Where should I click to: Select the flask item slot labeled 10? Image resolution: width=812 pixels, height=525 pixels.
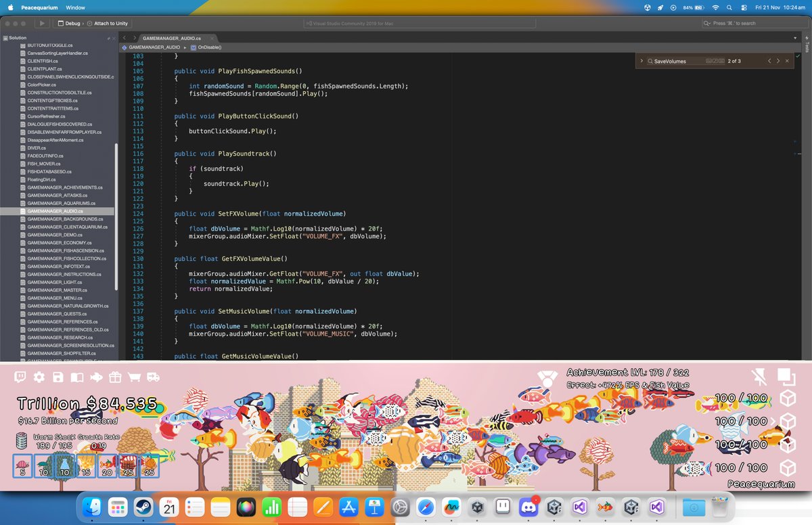64,465
